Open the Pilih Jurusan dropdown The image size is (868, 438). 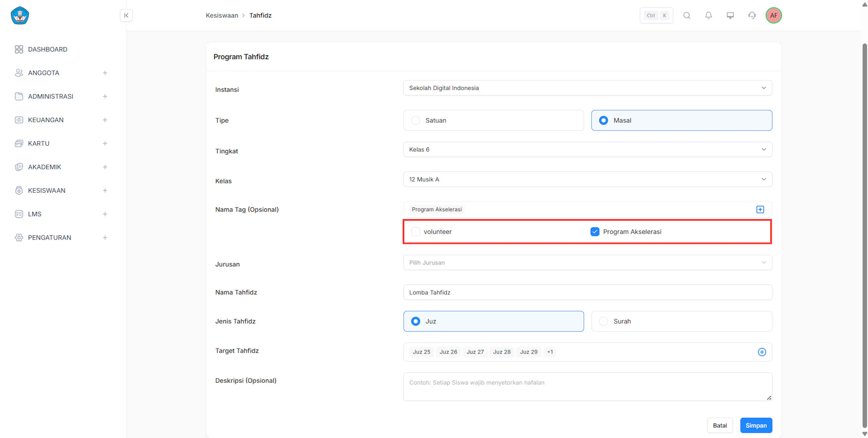[x=587, y=263]
